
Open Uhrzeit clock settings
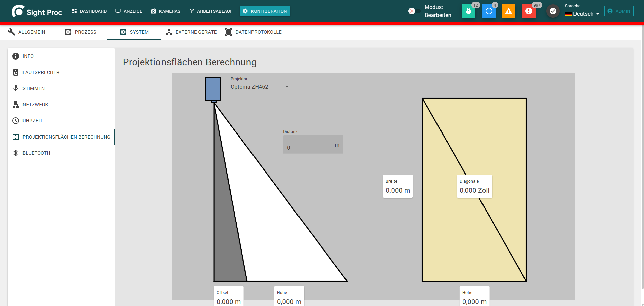pos(61,121)
